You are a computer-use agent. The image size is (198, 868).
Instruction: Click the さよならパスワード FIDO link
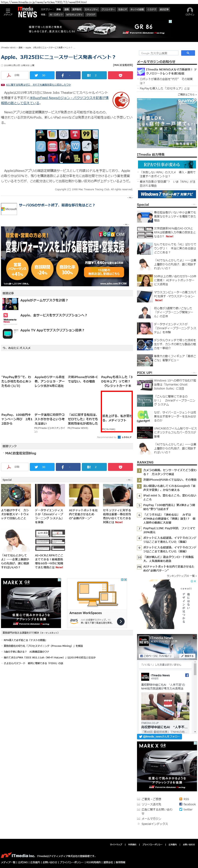point(33,663)
